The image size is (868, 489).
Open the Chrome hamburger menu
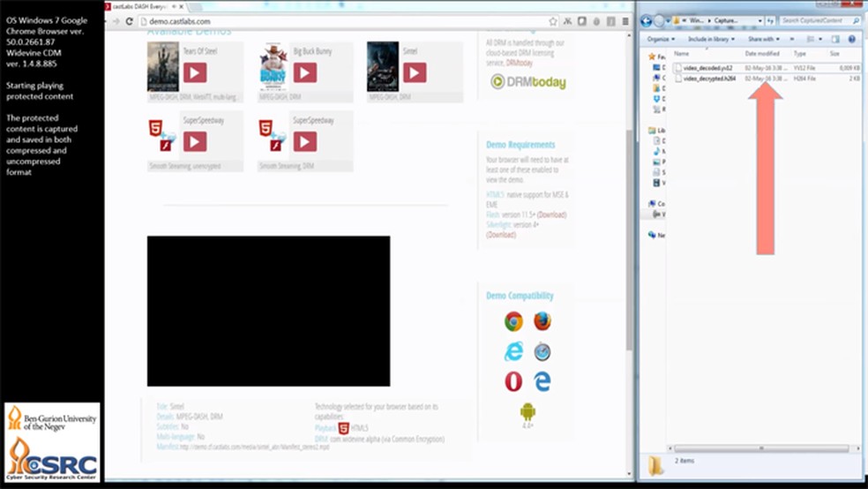pos(625,21)
